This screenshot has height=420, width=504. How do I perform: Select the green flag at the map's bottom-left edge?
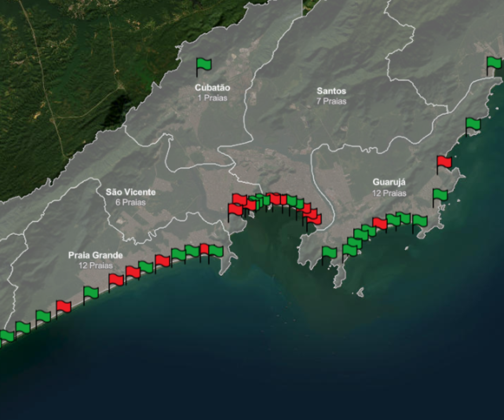tap(7, 334)
